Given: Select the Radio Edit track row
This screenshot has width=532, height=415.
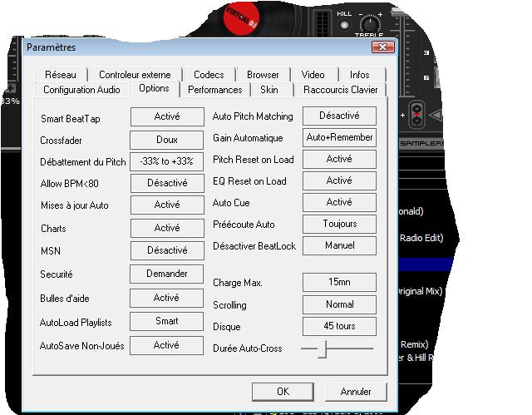Looking at the screenshot, I should pos(421,238).
